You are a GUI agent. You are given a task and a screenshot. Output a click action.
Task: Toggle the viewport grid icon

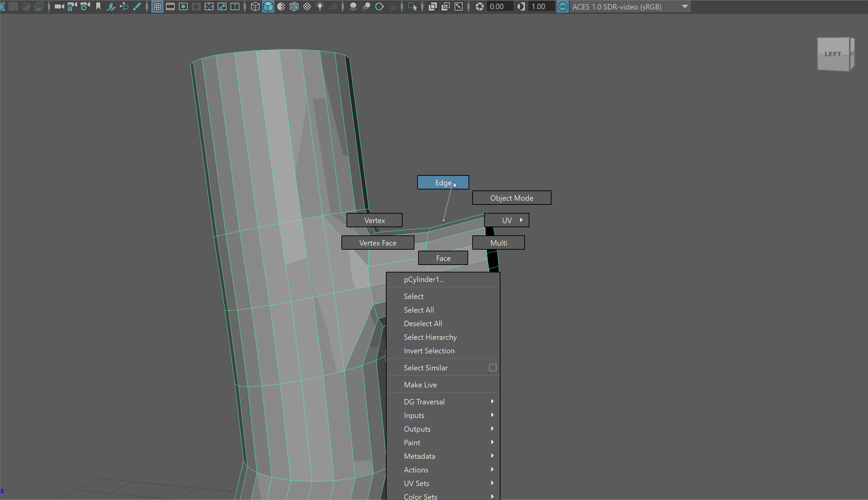(x=157, y=6)
